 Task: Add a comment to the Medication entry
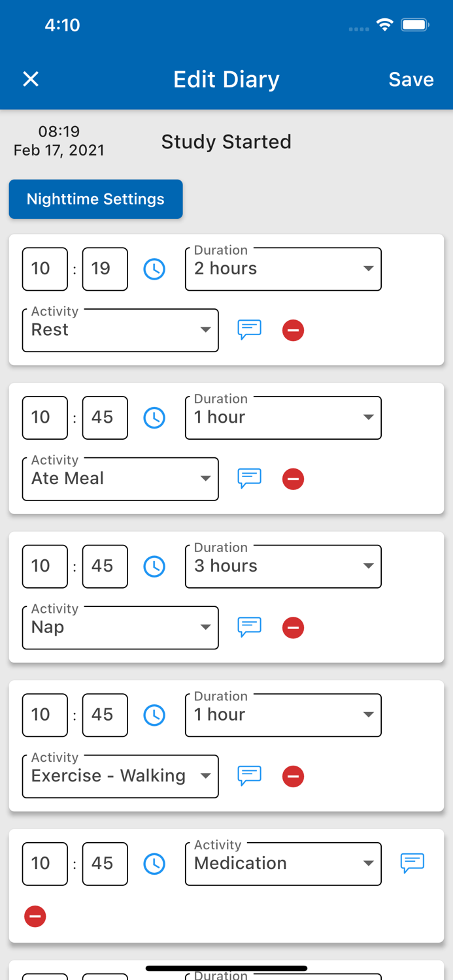click(x=412, y=864)
